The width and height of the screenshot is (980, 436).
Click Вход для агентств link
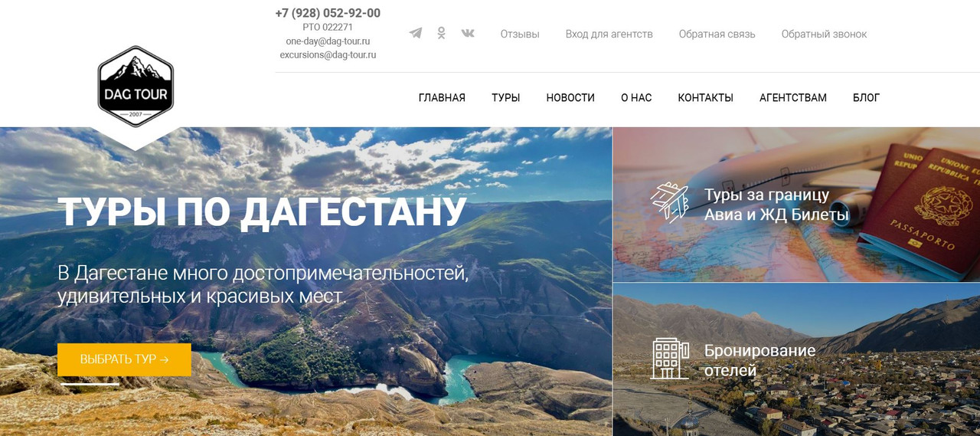(609, 34)
